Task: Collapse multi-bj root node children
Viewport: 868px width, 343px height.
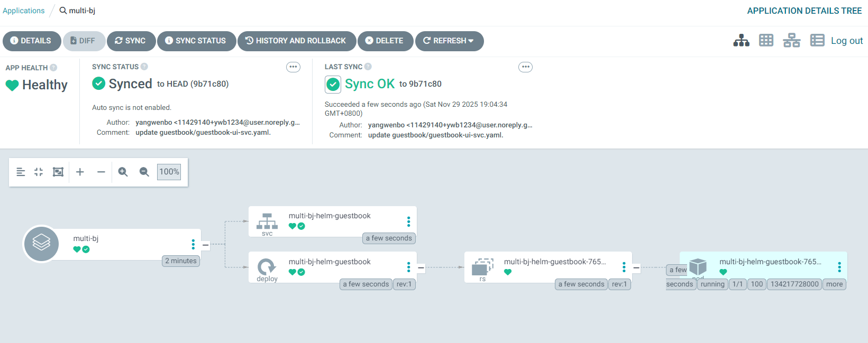Action: click(x=206, y=245)
